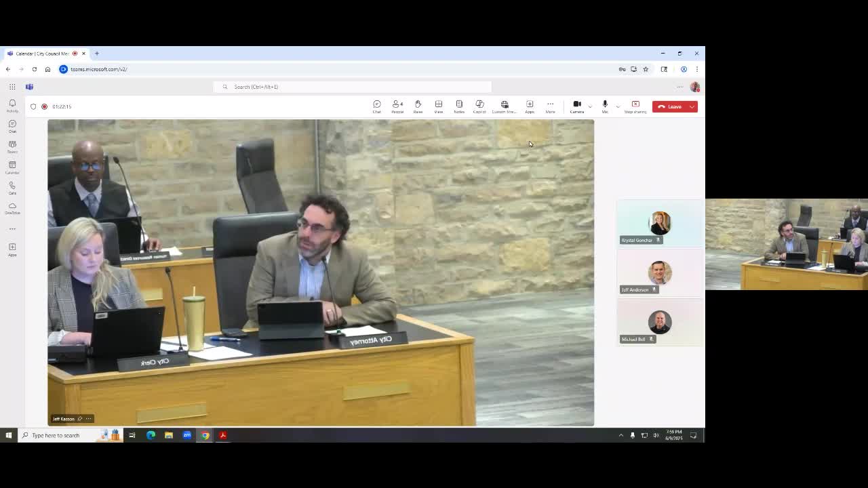Launch Copilot in the meeting toolbar
The width and height of the screenshot is (868, 488).
(479, 106)
